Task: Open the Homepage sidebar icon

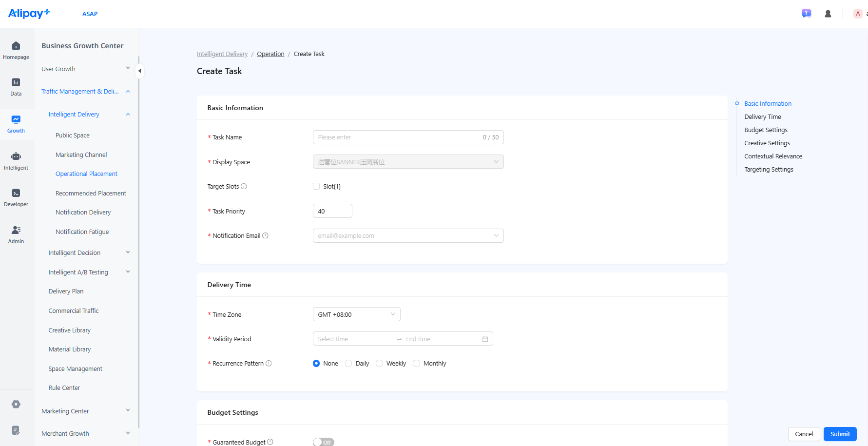Action: point(16,46)
